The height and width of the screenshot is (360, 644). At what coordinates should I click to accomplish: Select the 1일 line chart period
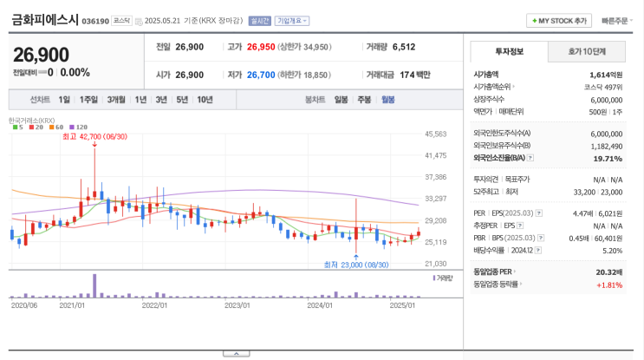point(64,100)
